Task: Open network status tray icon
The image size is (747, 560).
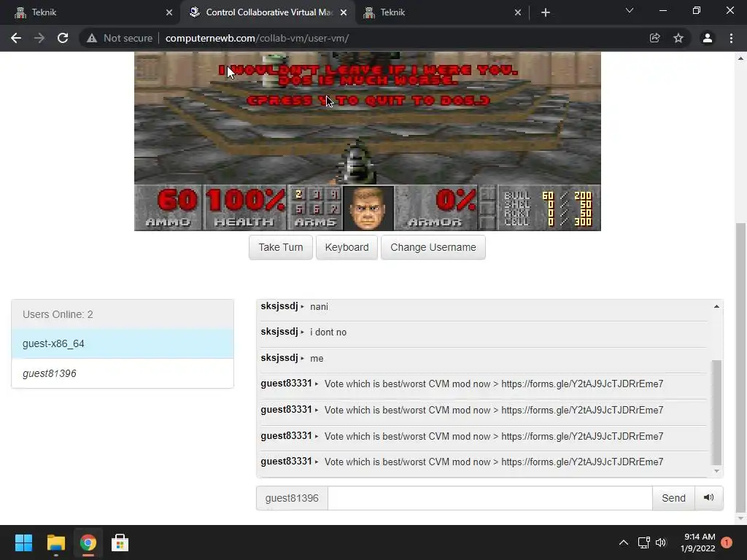Action: (x=643, y=542)
